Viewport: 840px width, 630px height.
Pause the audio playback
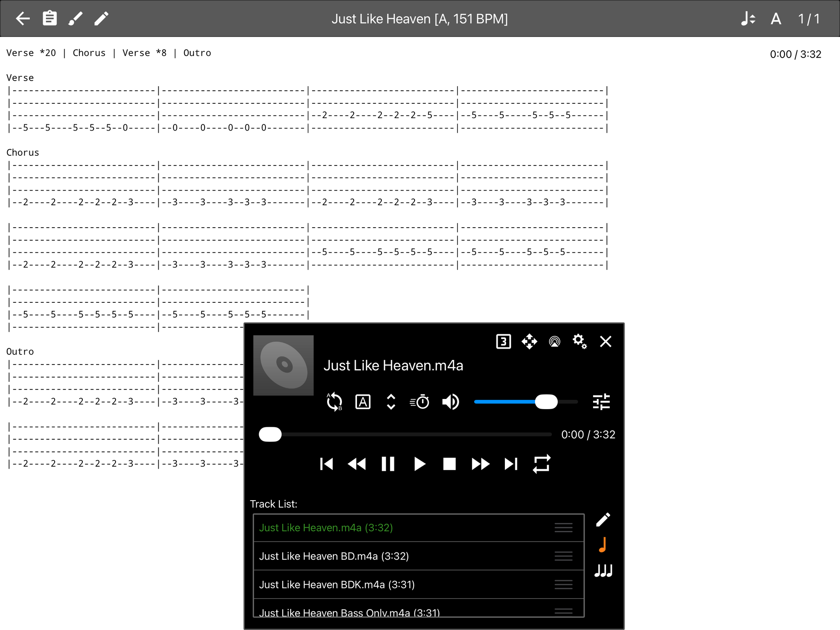pos(388,464)
